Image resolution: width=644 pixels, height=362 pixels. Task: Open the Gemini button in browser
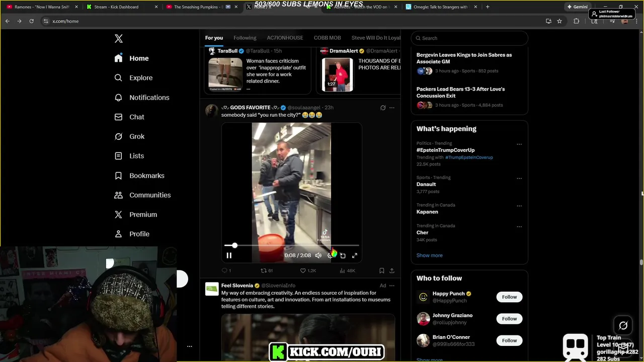(577, 7)
